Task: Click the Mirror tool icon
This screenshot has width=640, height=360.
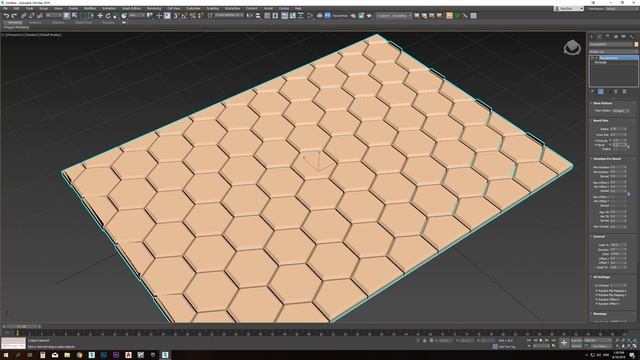Action: coord(250,16)
